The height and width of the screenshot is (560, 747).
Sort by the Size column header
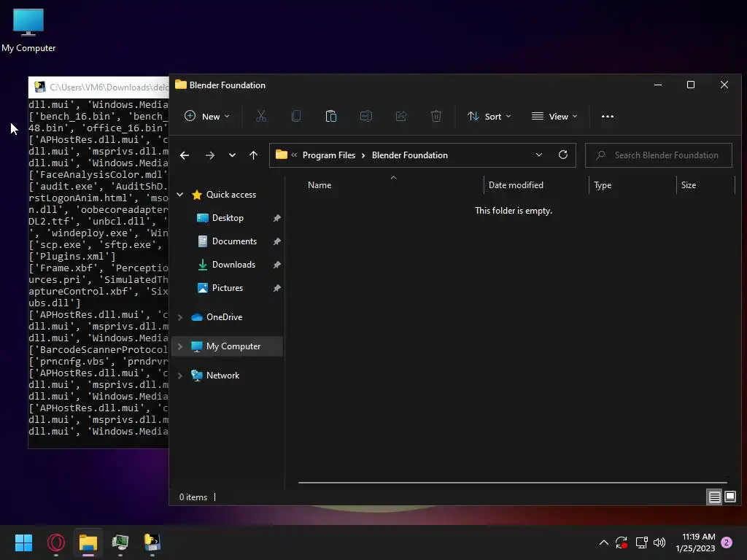point(689,184)
